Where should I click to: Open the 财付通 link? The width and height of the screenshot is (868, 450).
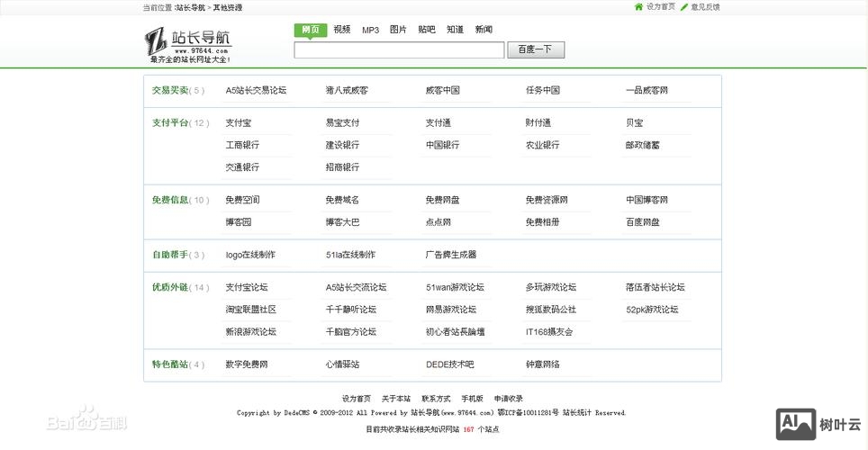(538, 123)
